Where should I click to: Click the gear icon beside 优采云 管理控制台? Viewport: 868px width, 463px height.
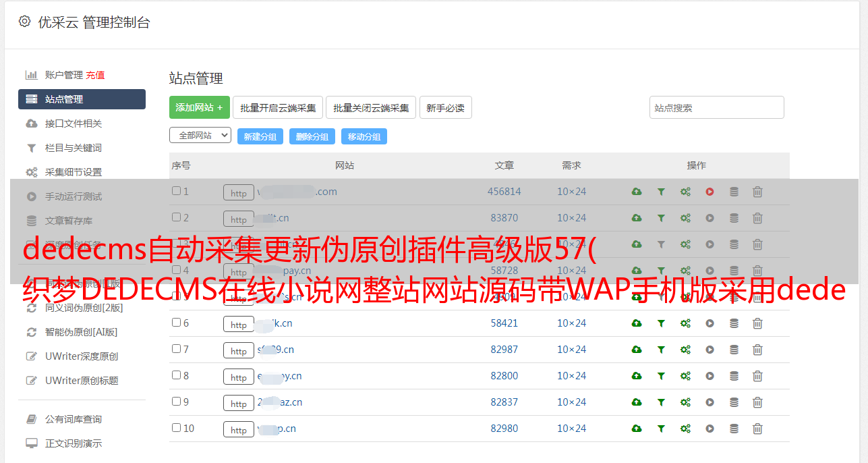coord(25,22)
